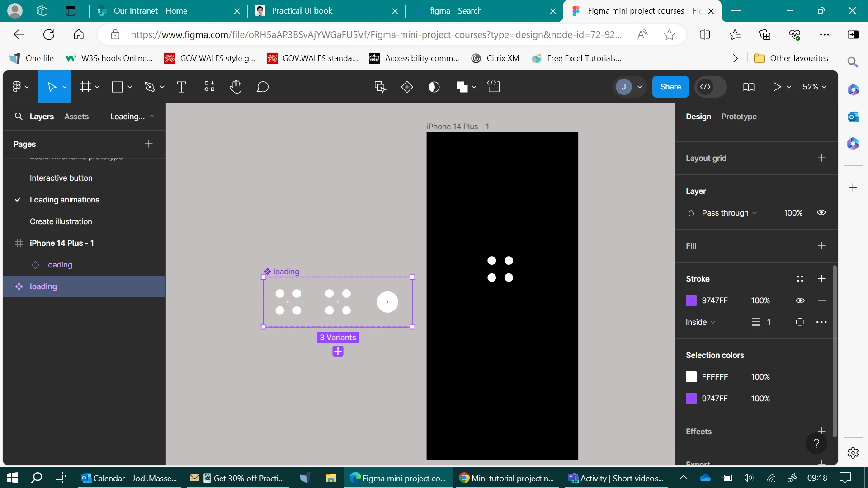This screenshot has width=868, height=488.
Task: Select the Pen tool
Action: (149, 87)
